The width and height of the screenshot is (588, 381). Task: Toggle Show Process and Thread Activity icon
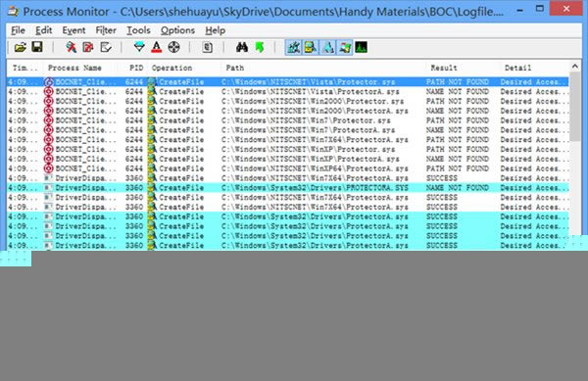[x=345, y=48]
